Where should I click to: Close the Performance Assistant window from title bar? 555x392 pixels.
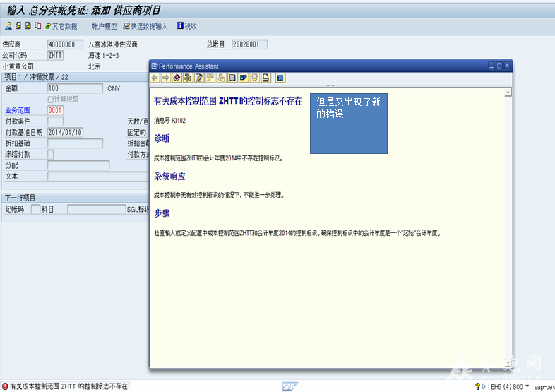click(507, 66)
